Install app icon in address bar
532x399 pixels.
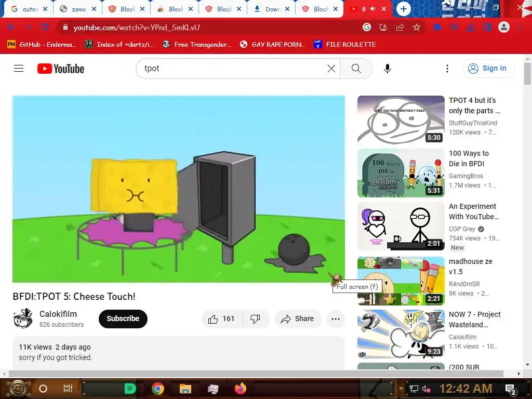click(x=383, y=28)
